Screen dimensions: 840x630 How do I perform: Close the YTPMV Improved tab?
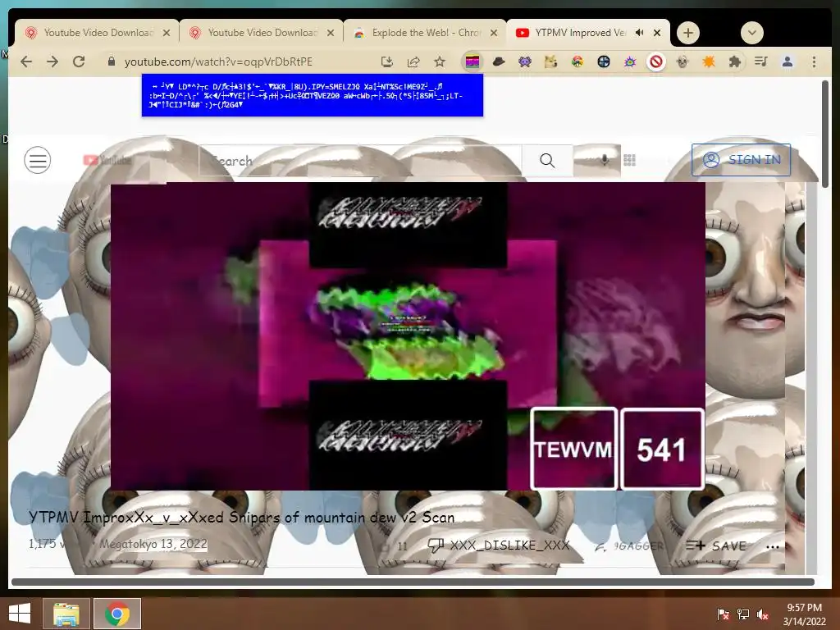click(657, 33)
